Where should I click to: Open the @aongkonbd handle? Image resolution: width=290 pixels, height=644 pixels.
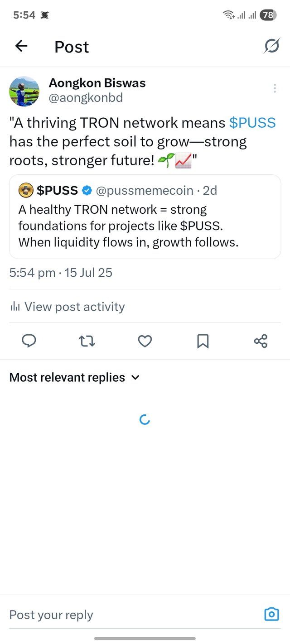tap(86, 98)
